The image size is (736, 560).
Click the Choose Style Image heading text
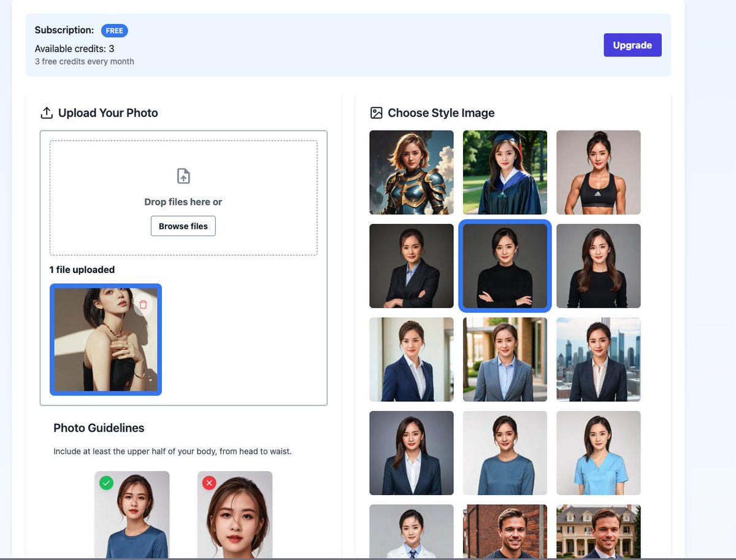click(441, 113)
